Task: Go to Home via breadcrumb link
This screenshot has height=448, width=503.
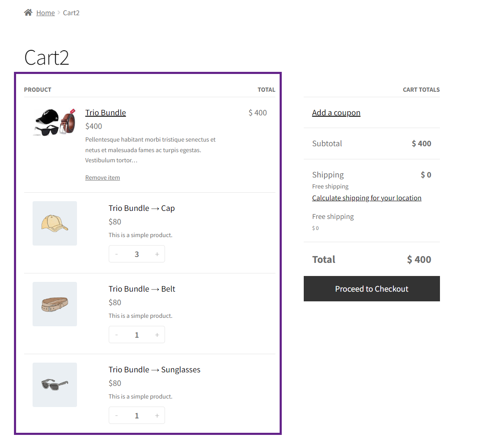Action: pyautogui.click(x=46, y=13)
